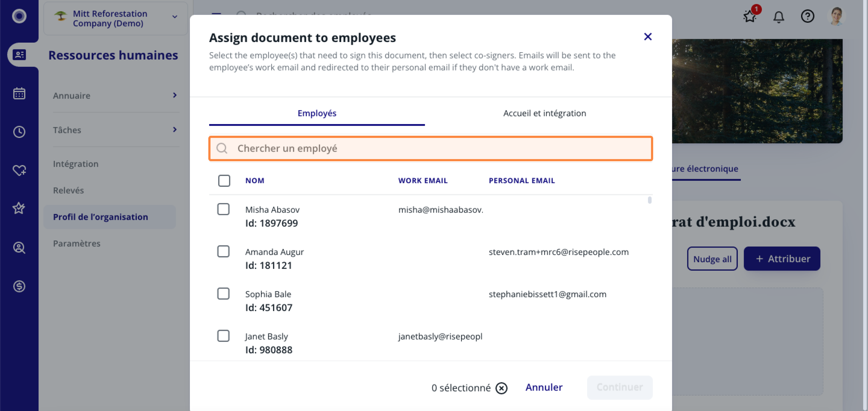Sort by the PERSONAL EMAIL column header

pos(522,181)
